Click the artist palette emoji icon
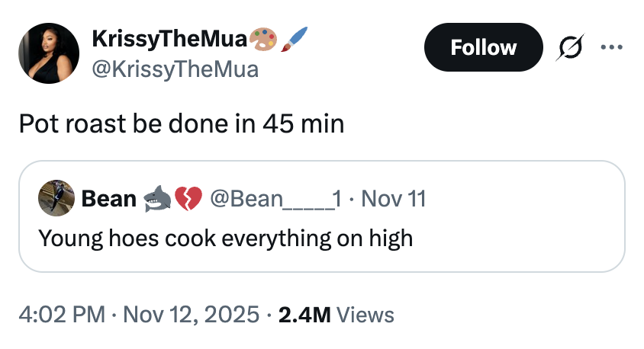 (264, 38)
